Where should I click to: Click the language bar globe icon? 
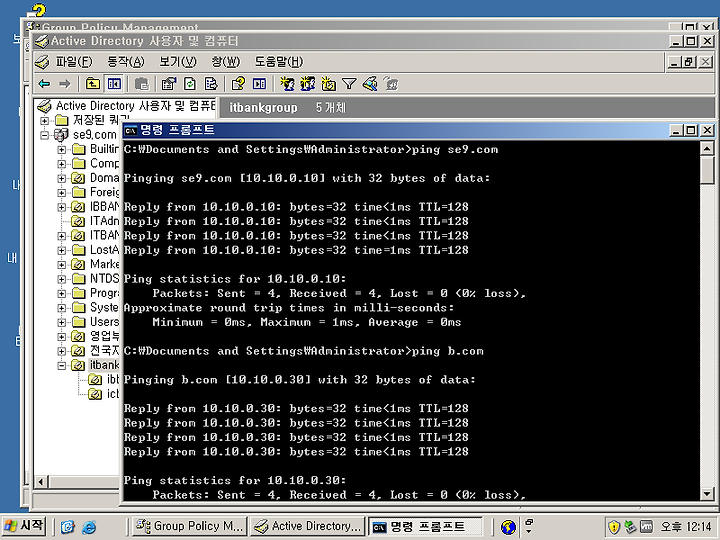click(508, 527)
